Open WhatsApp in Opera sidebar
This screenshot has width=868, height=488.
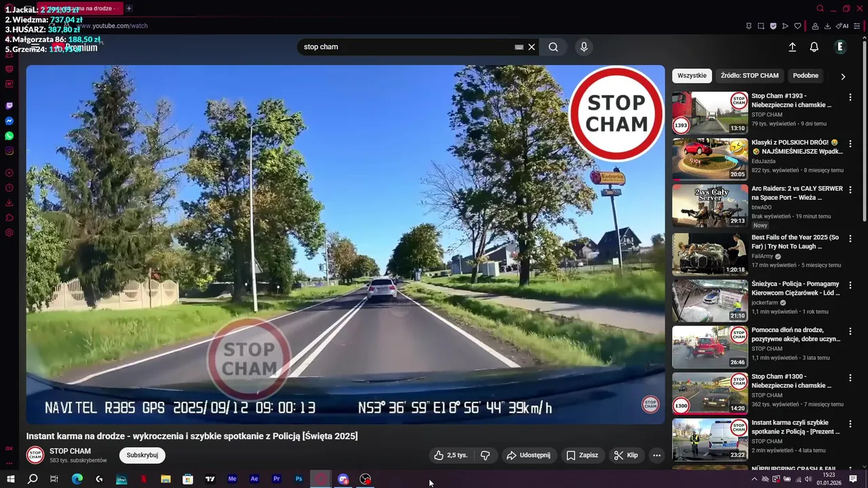coord(9,136)
